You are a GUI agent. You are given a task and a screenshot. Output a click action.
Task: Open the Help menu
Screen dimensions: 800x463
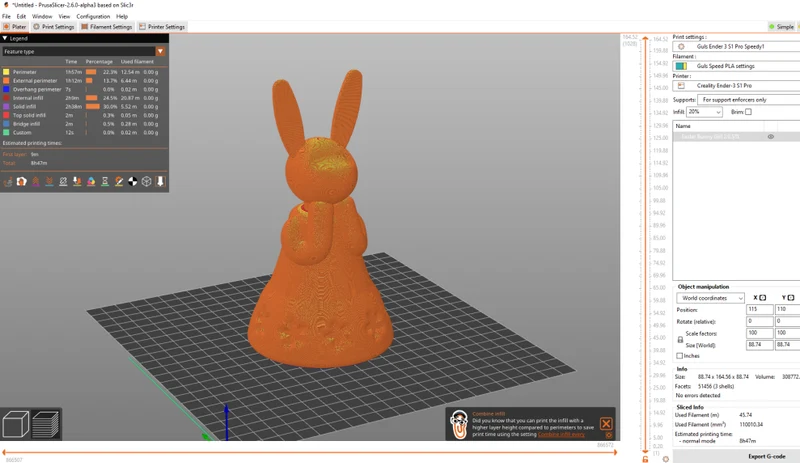pyautogui.click(x=122, y=16)
